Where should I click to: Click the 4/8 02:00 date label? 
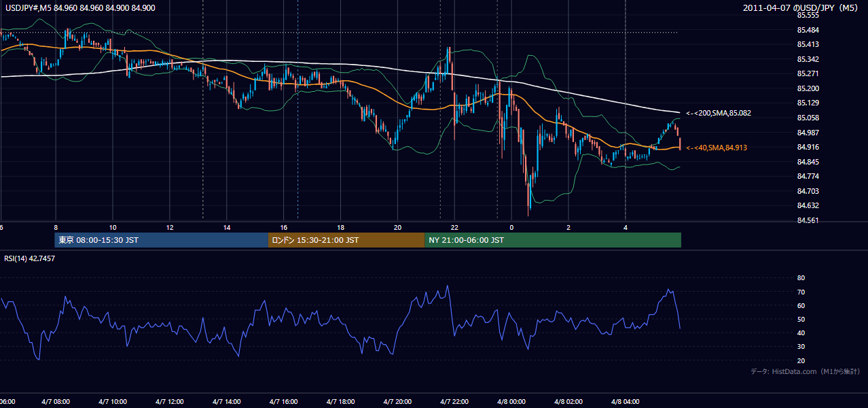pyautogui.click(x=568, y=402)
